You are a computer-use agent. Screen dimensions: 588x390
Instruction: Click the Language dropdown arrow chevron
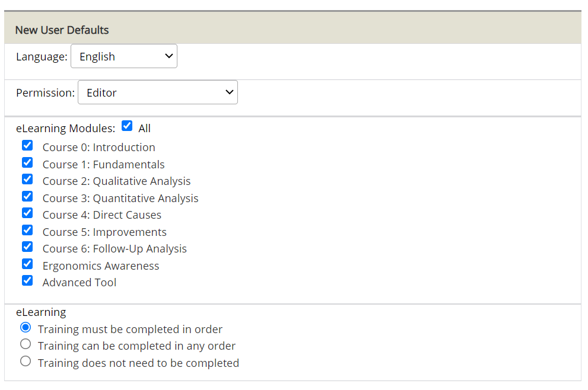pyautogui.click(x=169, y=56)
